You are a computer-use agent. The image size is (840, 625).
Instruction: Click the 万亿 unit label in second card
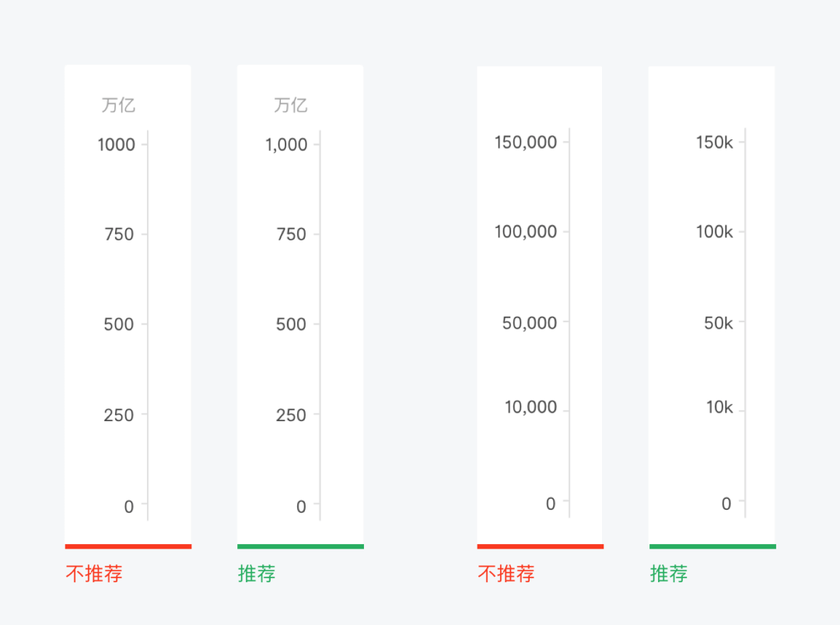290,105
